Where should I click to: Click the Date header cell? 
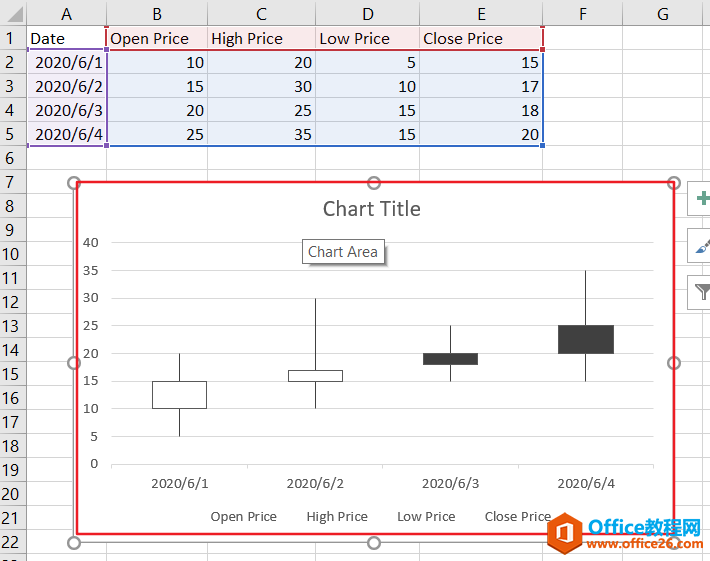[67, 38]
